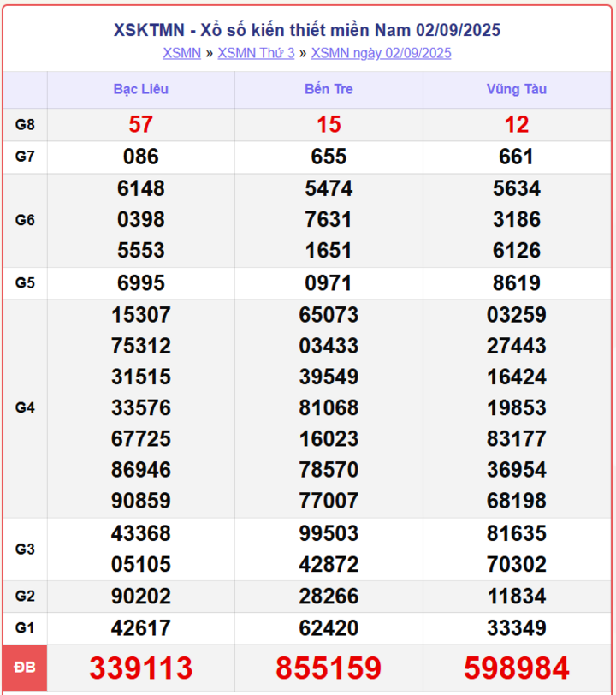Select the Bến Tre column header
Screen dimensions: 616x695
point(329,89)
